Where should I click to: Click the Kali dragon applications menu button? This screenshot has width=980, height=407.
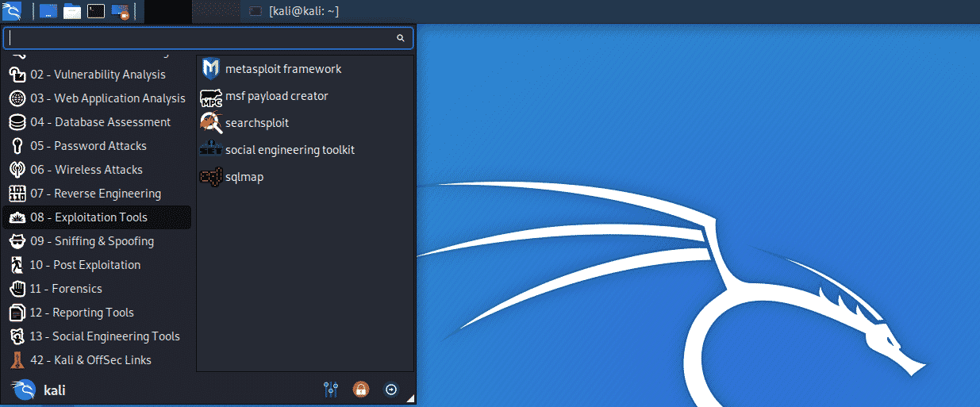click(12, 11)
